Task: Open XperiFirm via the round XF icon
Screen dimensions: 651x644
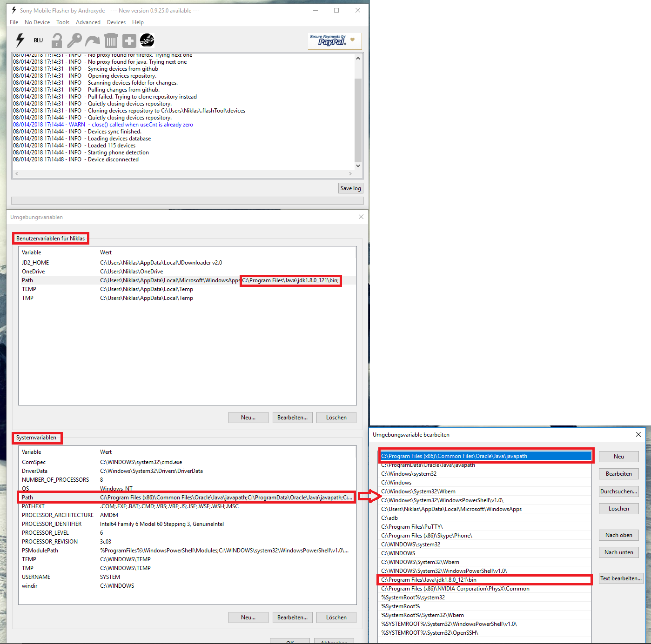Action: [147, 40]
